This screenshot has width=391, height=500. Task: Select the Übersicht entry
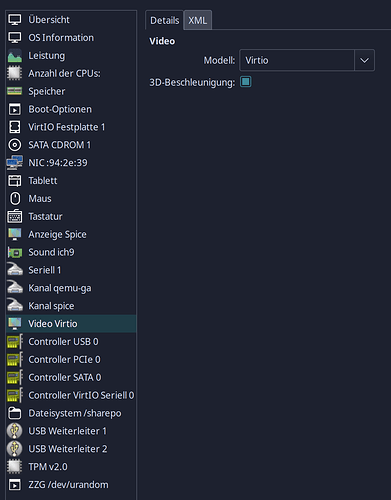pos(71,20)
